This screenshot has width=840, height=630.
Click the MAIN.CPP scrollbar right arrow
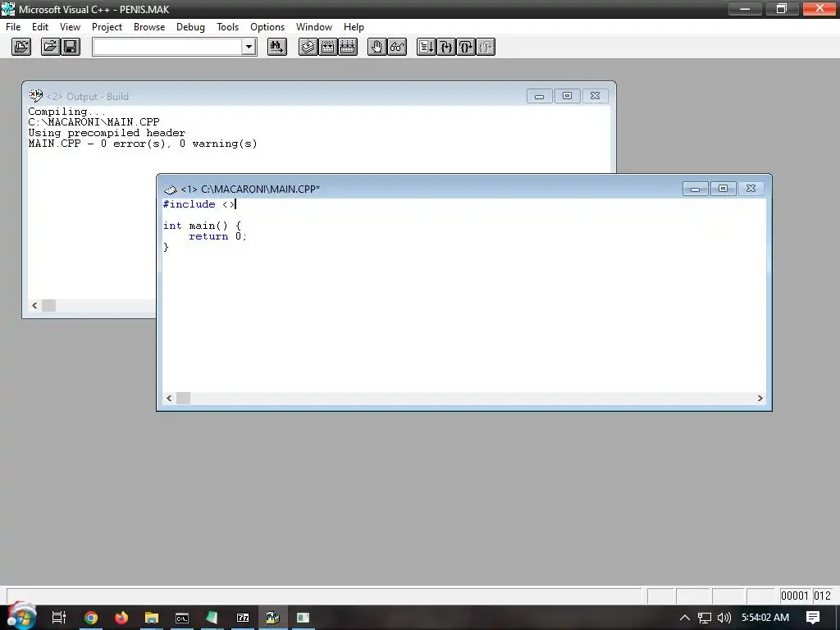(760, 398)
